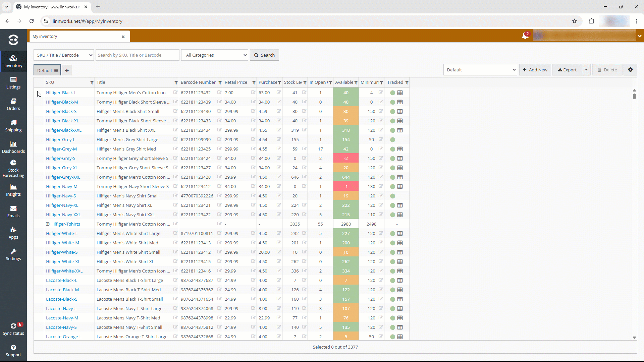Expand the Hilfiger-Tshirts variation group
This screenshot has width=644, height=362.
[48, 224]
